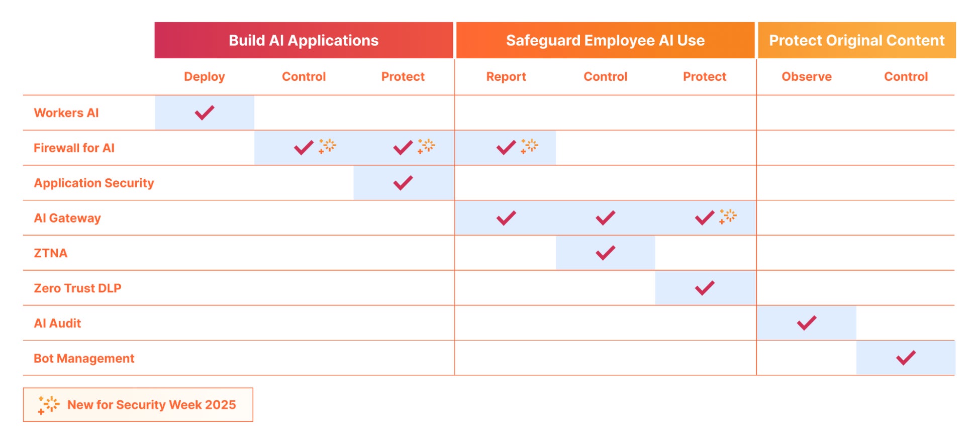Click the sparkle icon in the legend box
The height and width of the screenshot is (443, 980).
point(49,405)
